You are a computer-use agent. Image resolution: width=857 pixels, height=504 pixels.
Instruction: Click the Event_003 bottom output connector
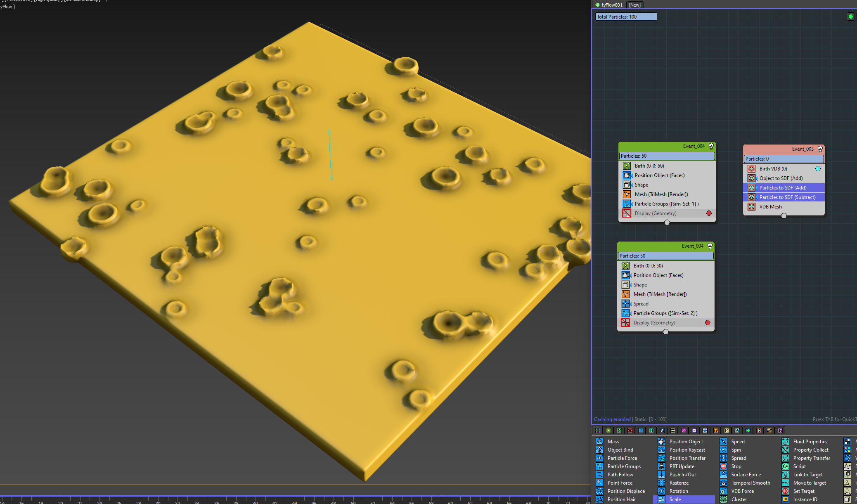(784, 216)
